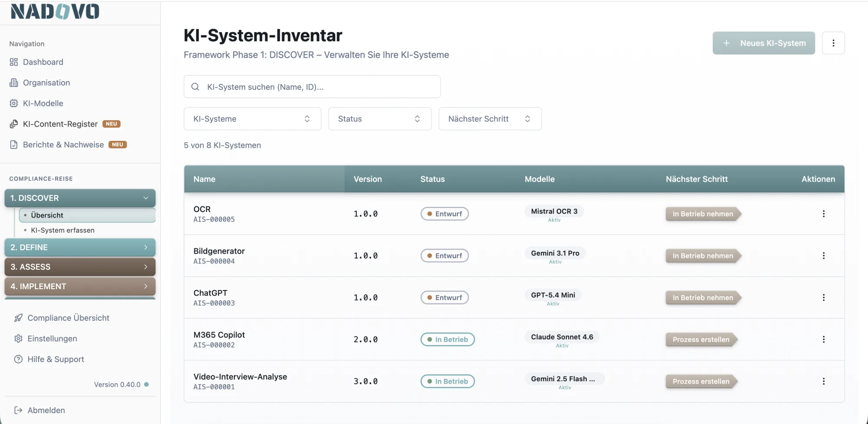This screenshot has width=868, height=424.
Task: Open the KI-Systeme filter dropdown
Action: 253,119
